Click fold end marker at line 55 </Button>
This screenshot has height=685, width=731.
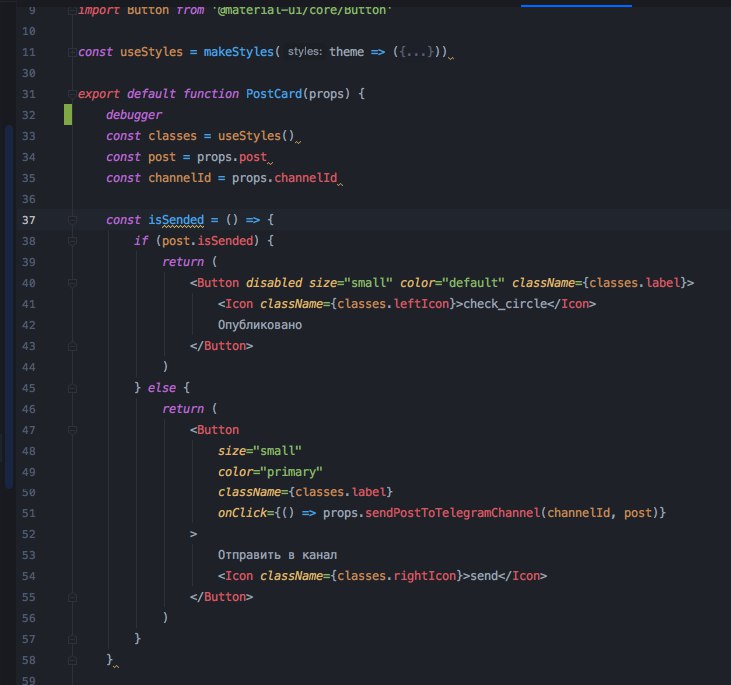click(72, 597)
